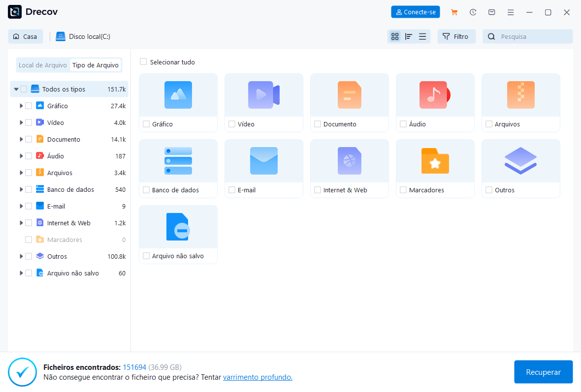Tick the Marcadores tile checkbox
Image resolution: width=581 pixels, height=392 pixels.
point(403,190)
